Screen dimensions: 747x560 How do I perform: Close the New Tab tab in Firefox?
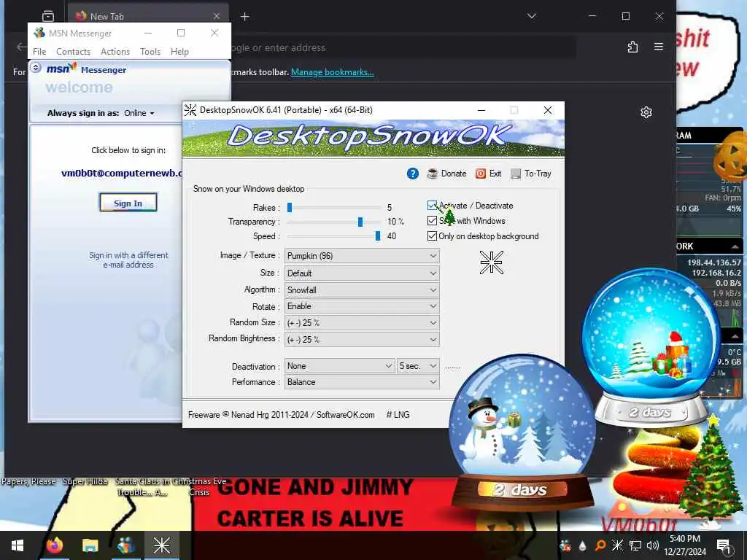tap(216, 16)
